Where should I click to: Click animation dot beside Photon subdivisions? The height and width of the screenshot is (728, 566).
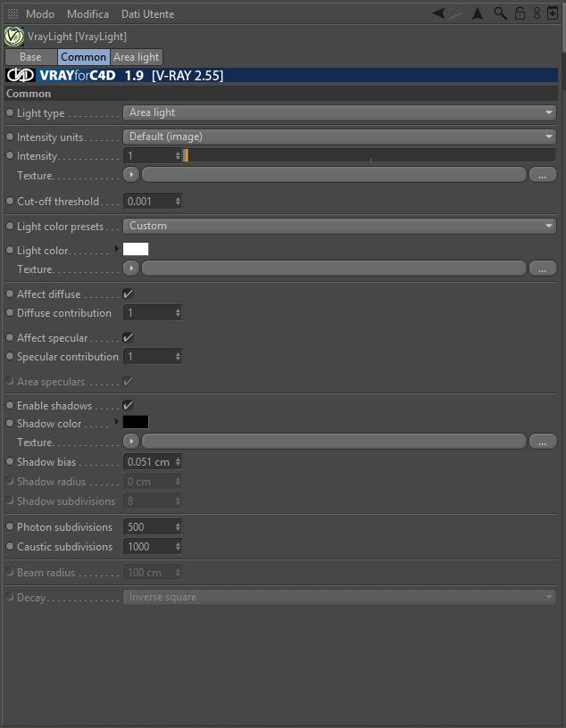[10, 527]
